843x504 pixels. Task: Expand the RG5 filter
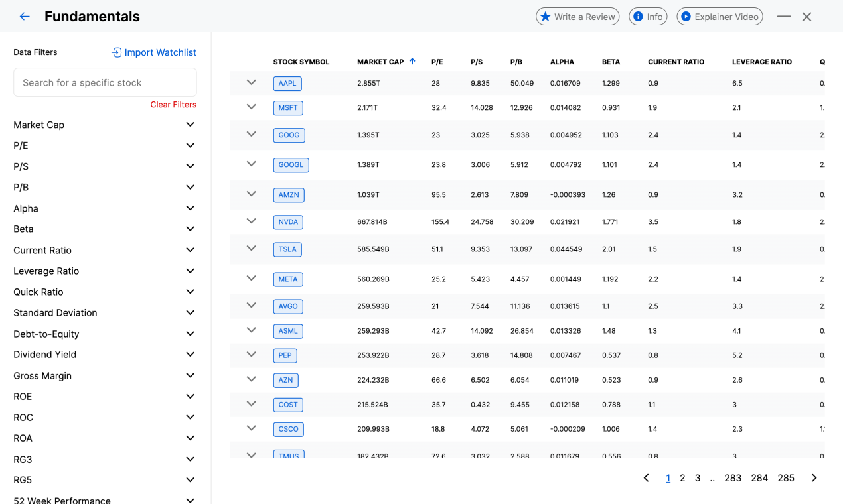pyautogui.click(x=105, y=479)
